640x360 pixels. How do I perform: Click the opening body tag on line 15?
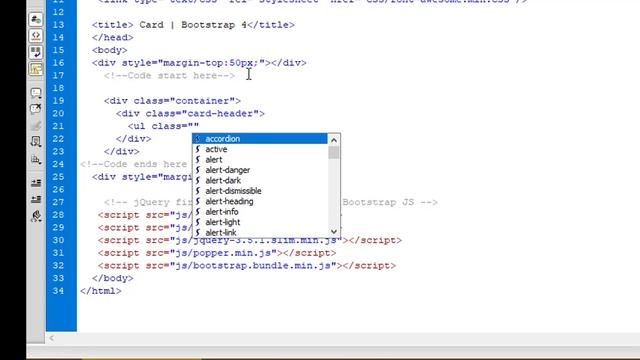[x=109, y=50]
